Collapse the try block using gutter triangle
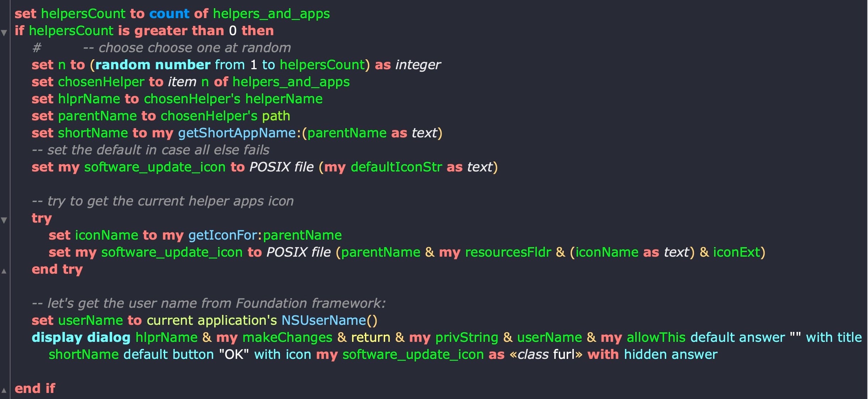The height and width of the screenshot is (399, 868). (x=4, y=220)
